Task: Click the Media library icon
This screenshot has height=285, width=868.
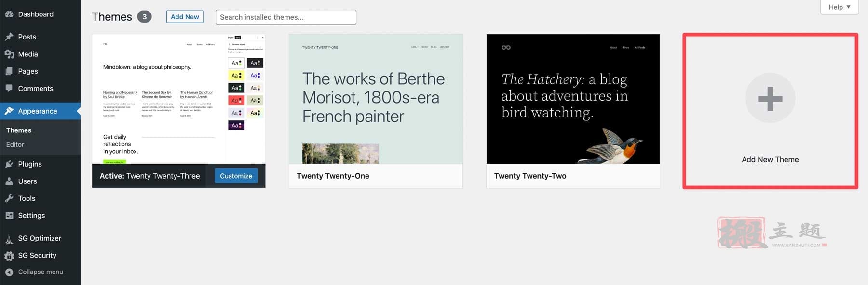Action: point(9,54)
